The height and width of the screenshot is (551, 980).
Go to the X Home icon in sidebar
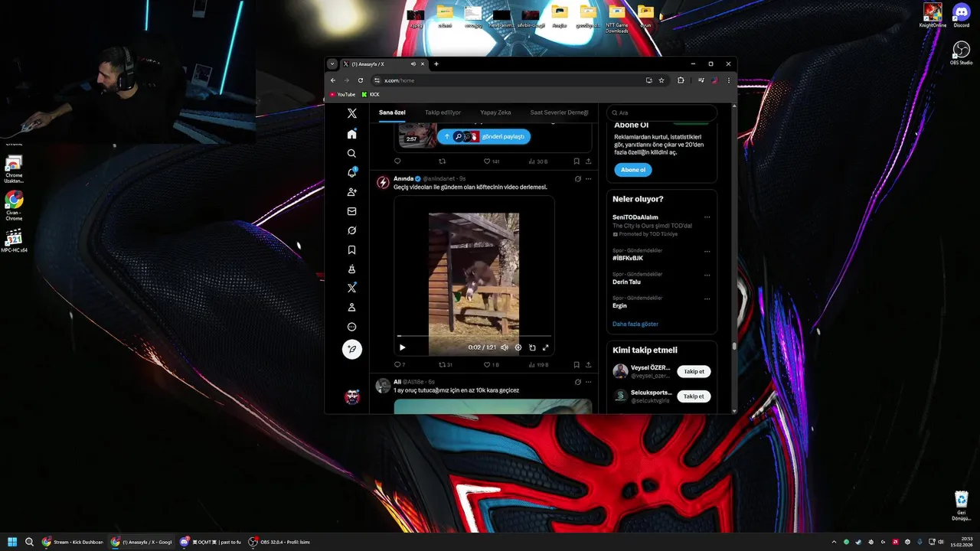(351, 134)
